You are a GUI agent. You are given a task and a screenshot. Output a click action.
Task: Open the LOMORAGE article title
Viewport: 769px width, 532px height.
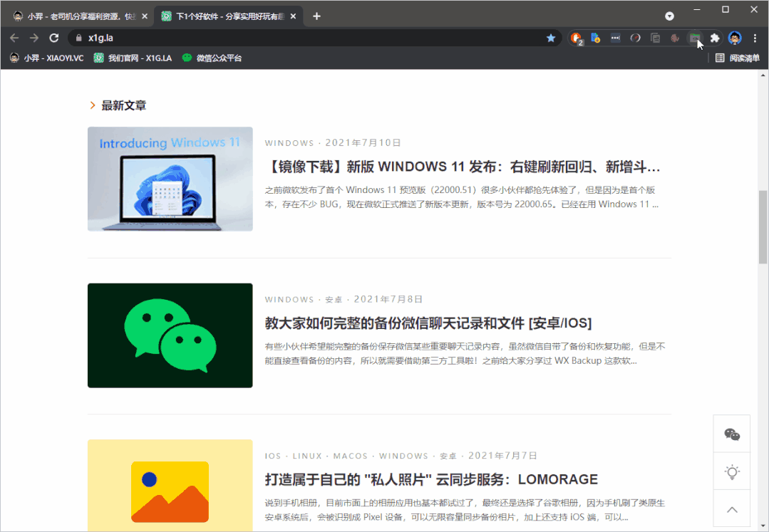point(430,479)
